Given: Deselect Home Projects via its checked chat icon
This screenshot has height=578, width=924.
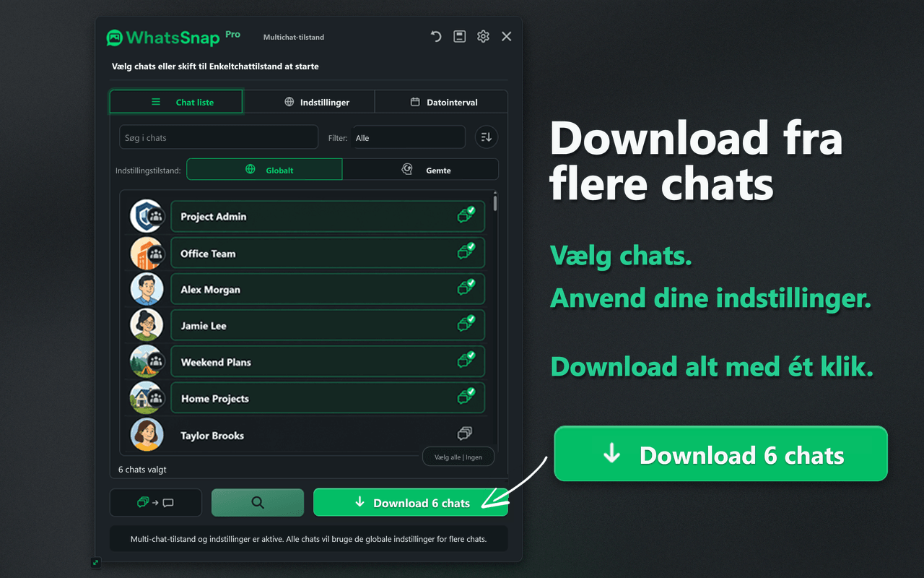Looking at the screenshot, I should (466, 396).
